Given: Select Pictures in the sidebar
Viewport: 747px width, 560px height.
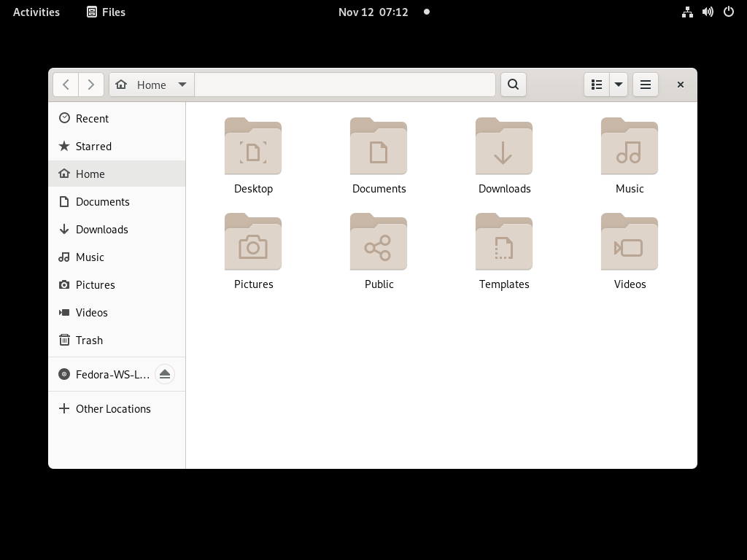Looking at the screenshot, I should click(x=117, y=285).
